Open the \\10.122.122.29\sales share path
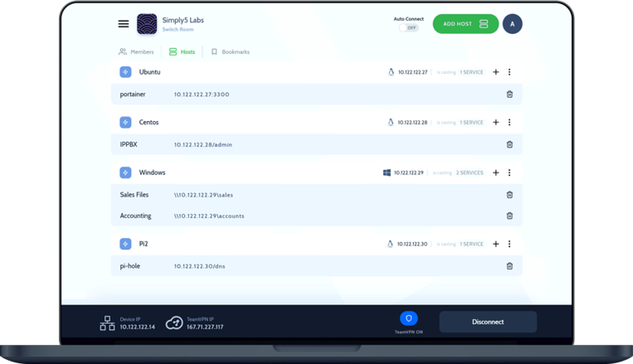Image resolution: width=633 pixels, height=364 pixels. (203, 195)
